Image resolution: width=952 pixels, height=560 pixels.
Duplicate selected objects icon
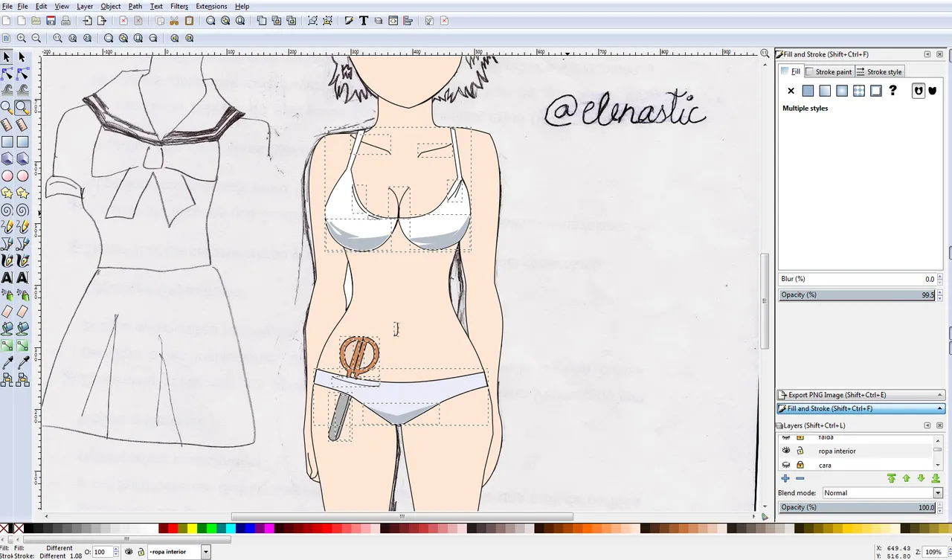point(262,21)
